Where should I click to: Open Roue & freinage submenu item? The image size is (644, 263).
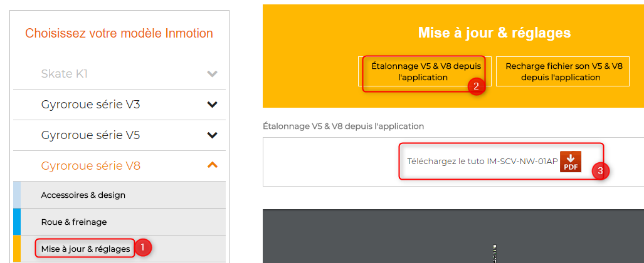[x=74, y=222]
